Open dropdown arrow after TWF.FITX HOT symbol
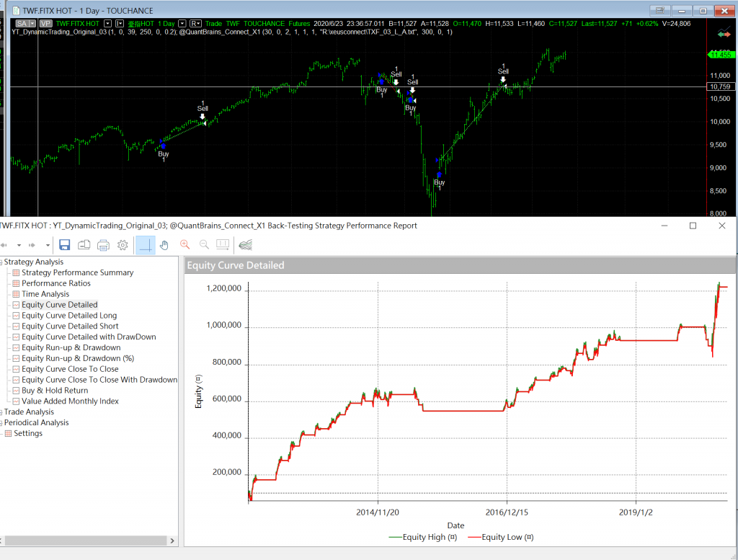The width and height of the screenshot is (738, 560). tap(107, 23)
